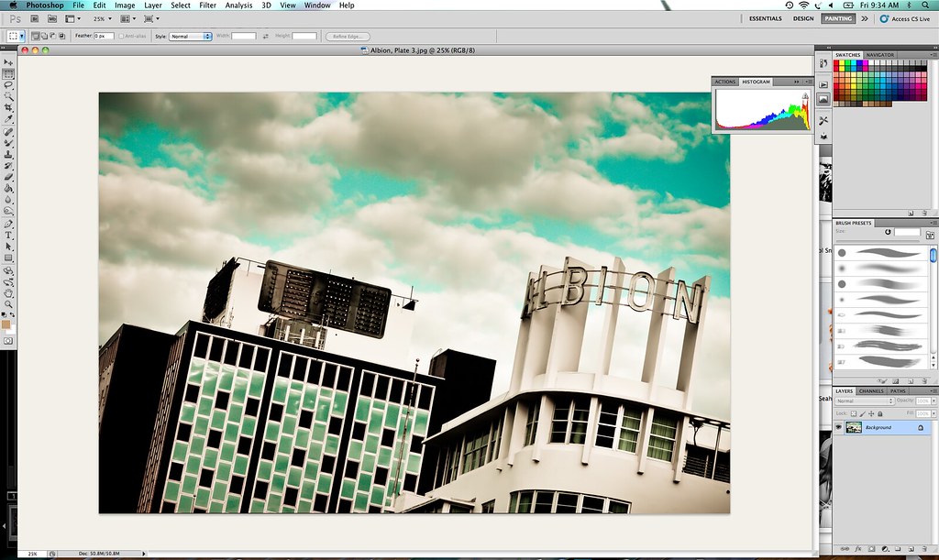Select the Type tool
The width and height of the screenshot is (939, 560).
click(x=8, y=236)
